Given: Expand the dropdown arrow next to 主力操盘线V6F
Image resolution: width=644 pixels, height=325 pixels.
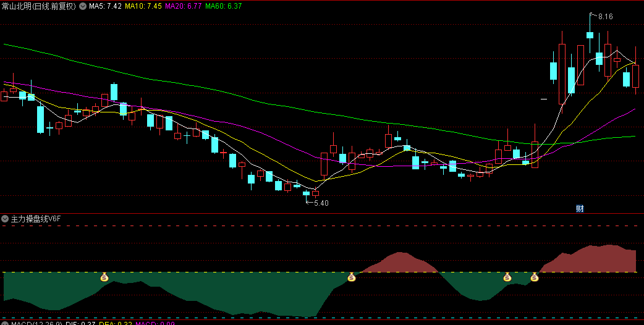Looking at the screenshot, I should [5, 219].
